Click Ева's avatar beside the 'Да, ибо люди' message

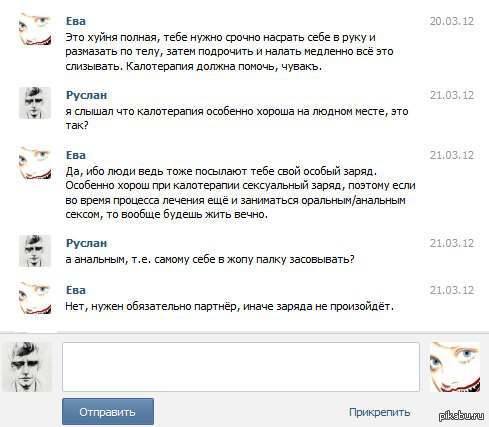35,163
